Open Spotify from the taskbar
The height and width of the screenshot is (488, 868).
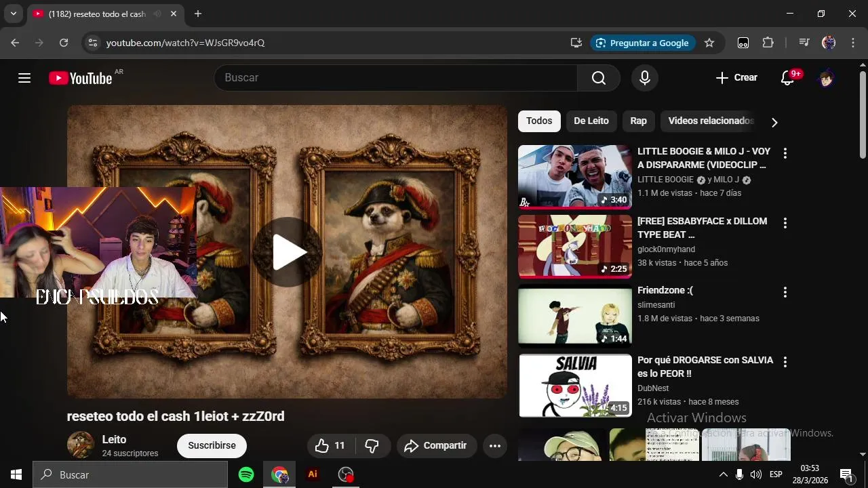pos(246,474)
